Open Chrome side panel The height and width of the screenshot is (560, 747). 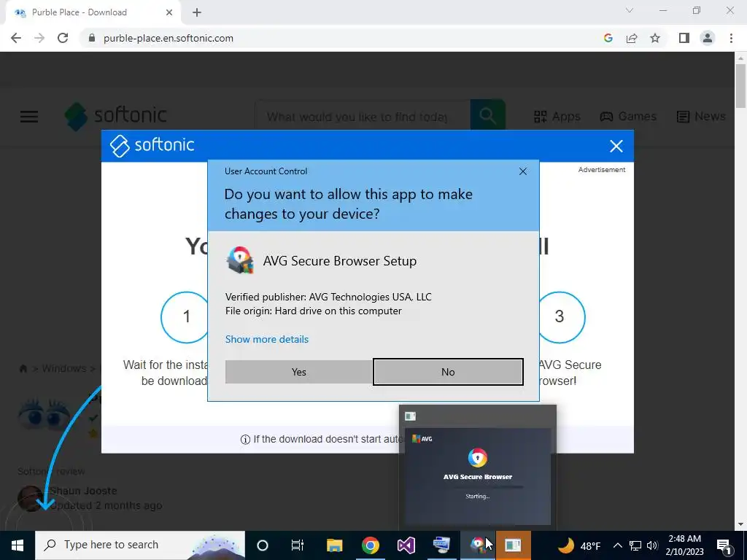coord(684,38)
